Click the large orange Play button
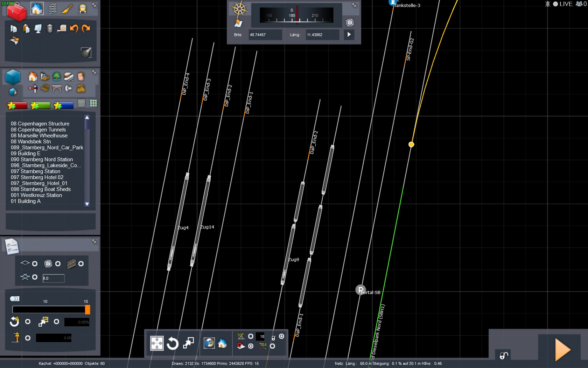Screen dimensions: 588x368 563,350
